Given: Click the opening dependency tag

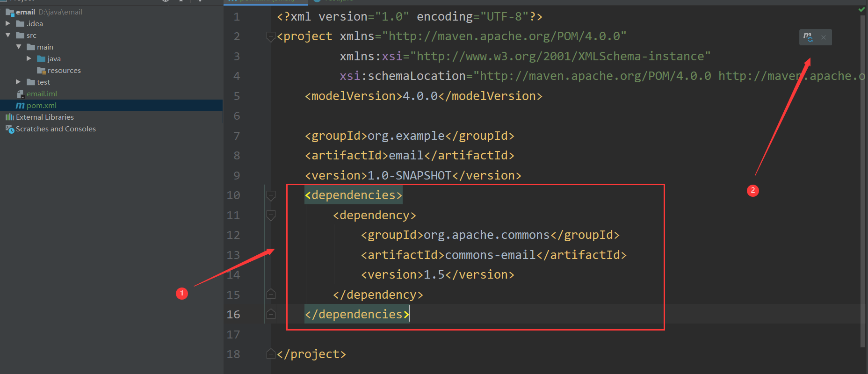Looking at the screenshot, I should pyautogui.click(x=375, y=216).
